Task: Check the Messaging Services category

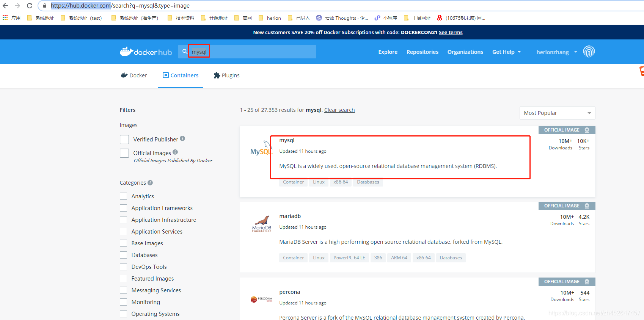Action: point(123,290)
